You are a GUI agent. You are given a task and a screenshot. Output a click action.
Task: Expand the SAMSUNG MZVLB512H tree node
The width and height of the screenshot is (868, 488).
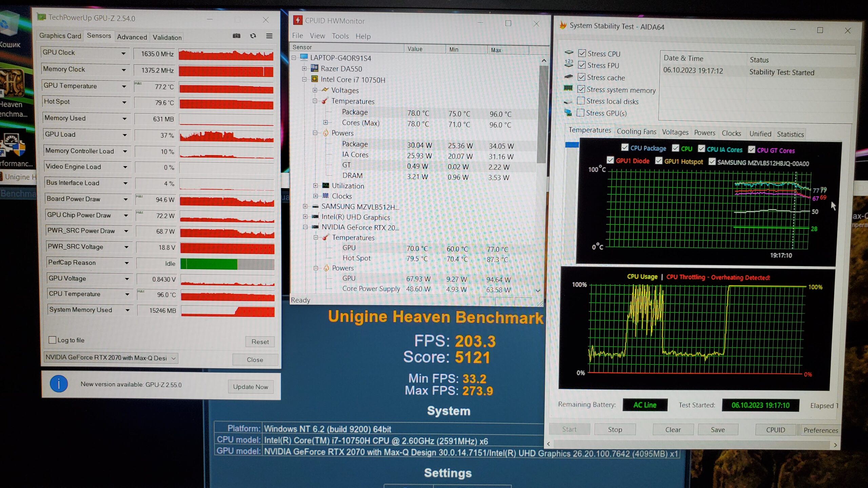coord(305,206)
